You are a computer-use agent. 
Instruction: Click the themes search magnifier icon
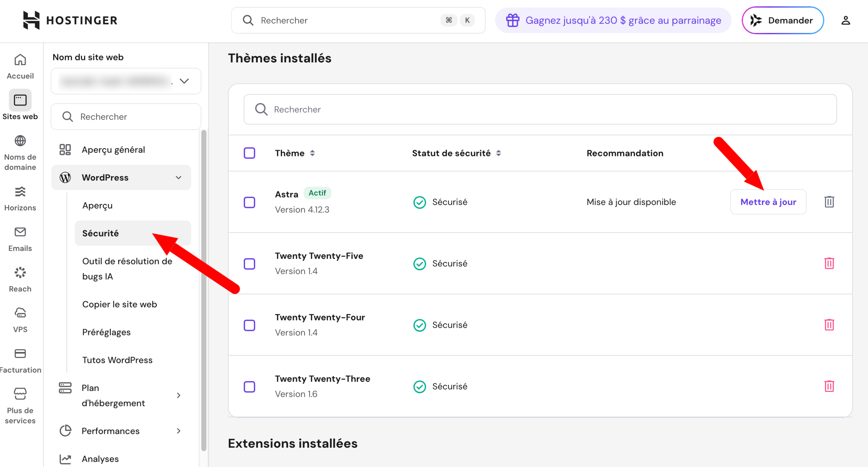click(261, 109)
